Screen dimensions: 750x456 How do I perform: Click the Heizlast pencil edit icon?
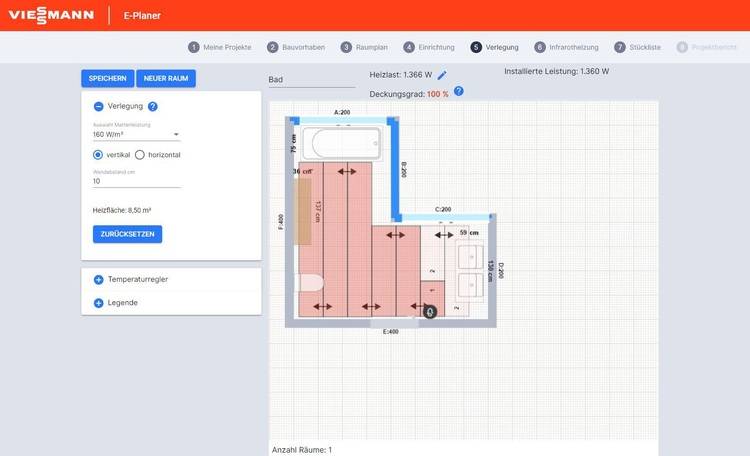442,75
